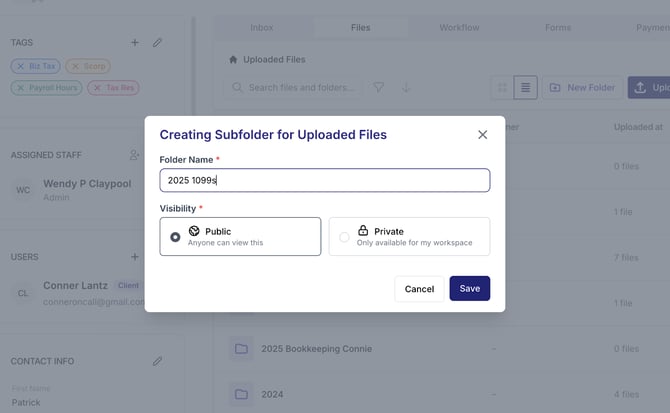Open the 2025 Bookkeeping Connie folder
The width and height of the screenshot is (670, 413).
[316, 349]
